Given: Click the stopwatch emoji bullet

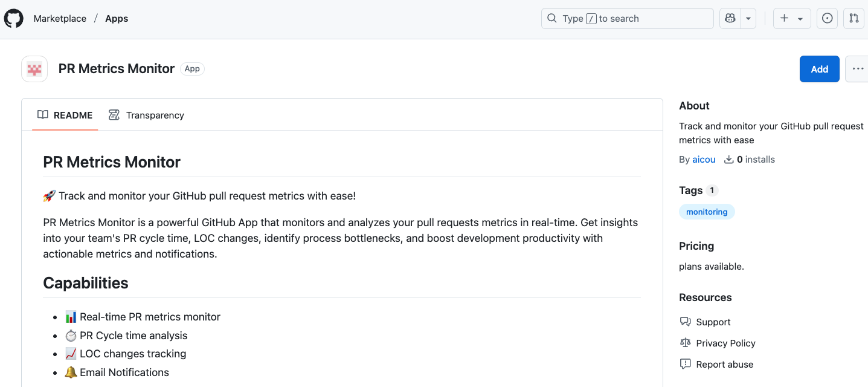Looking at the screenshot, I should tap(71, 336).
